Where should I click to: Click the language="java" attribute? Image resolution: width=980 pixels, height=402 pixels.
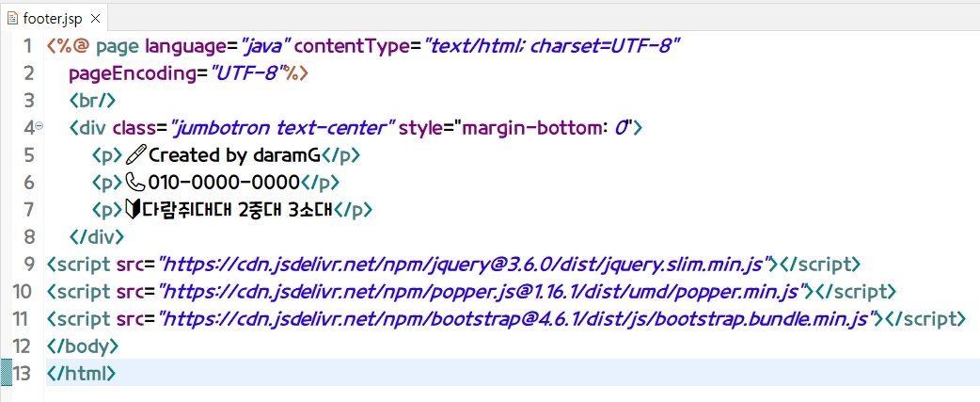tap(219, 47)
